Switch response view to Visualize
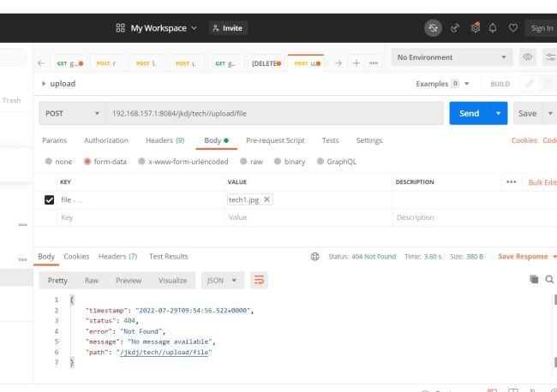This screenshot has width=557, height=392. 172,280
